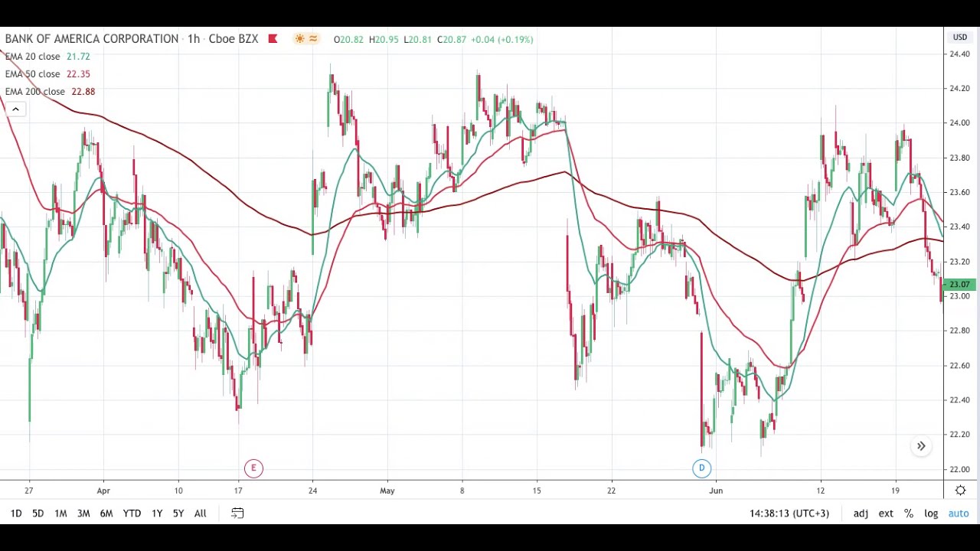Select the 3M time range

(x=83, y=514)
